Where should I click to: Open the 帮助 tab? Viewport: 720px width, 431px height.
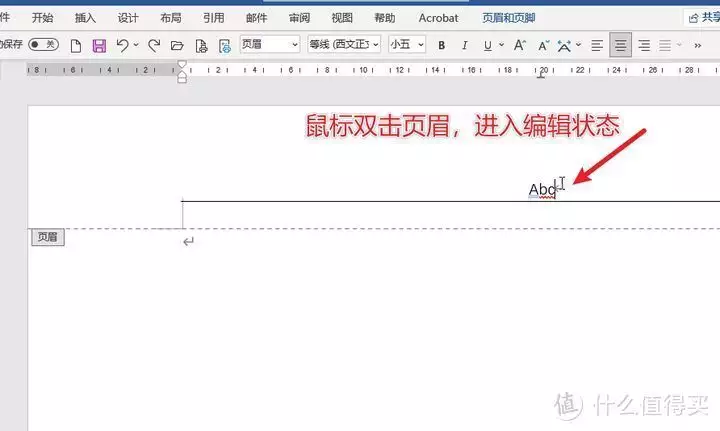click(385, 18)
